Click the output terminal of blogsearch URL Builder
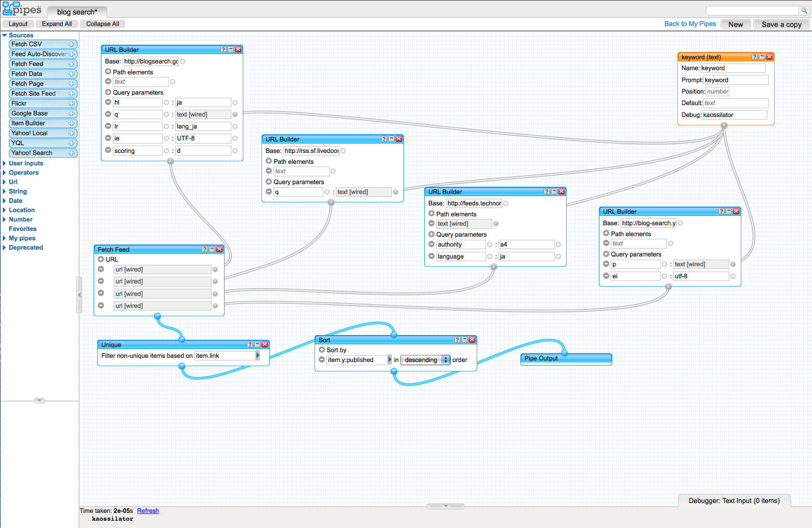Image resolution: width=812 pixels, height=528 pixels. tap(171, 161)
